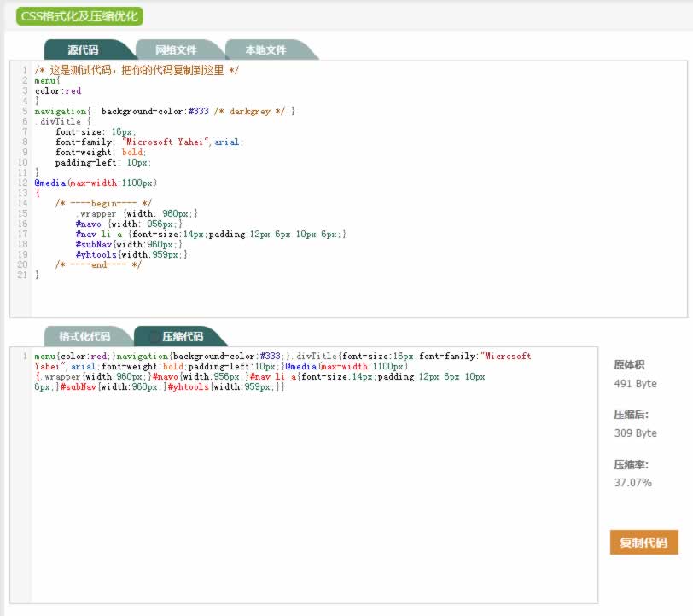
Task: Switch to the 压缩代码 tab
Action: (x=182, y=336)
